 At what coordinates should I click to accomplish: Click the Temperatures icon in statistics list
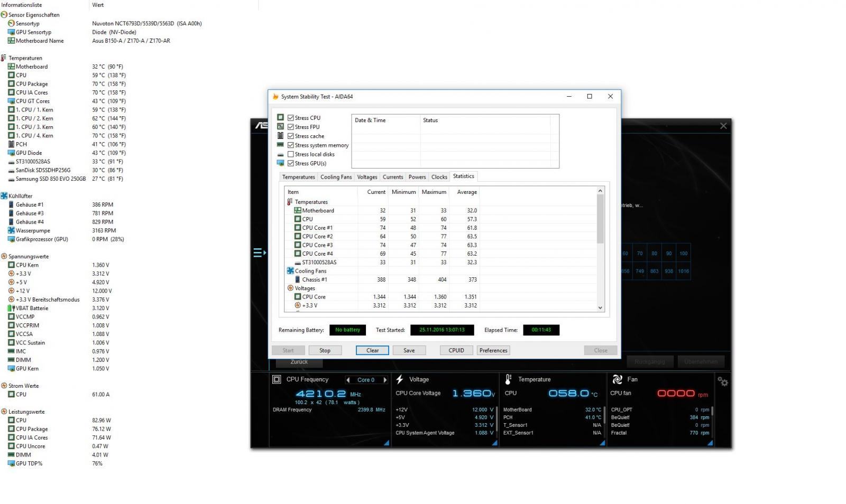click(x=290, y=202)
